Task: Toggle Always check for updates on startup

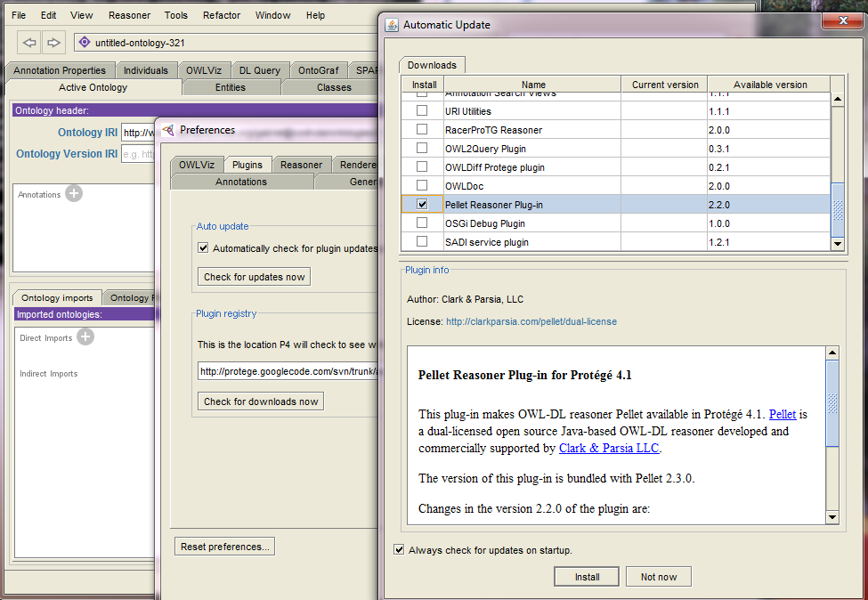Action: tap(399, 550)
